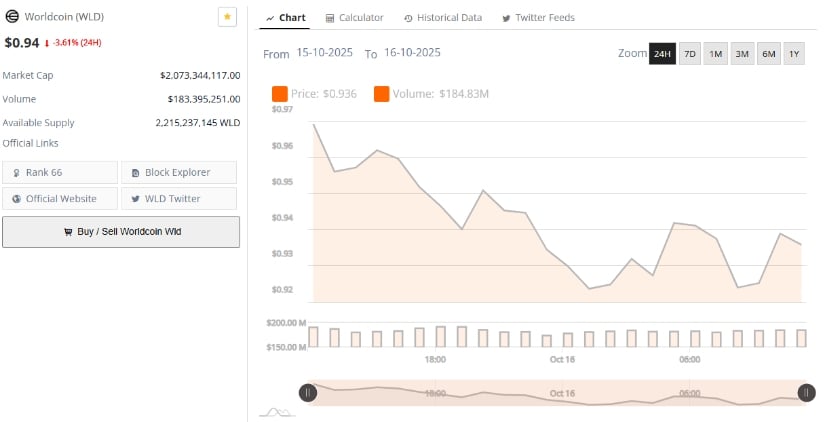Open the Chart tab

point(286,18)
